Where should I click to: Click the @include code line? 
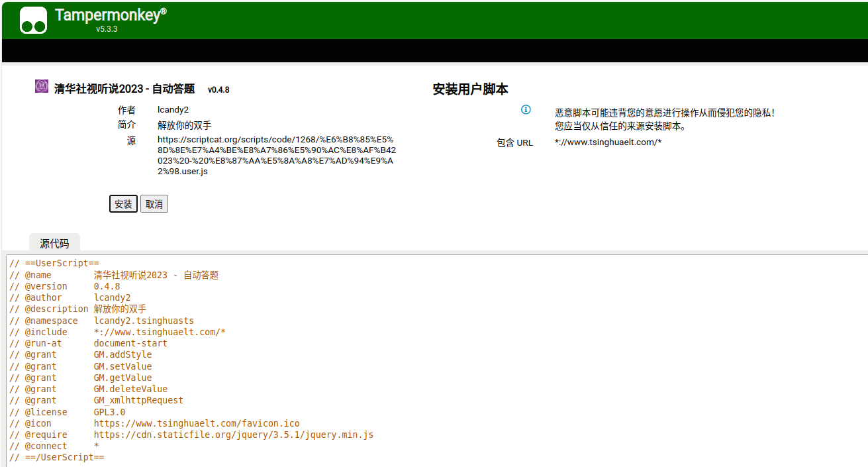pyautogui.click(x=118, y=332)
